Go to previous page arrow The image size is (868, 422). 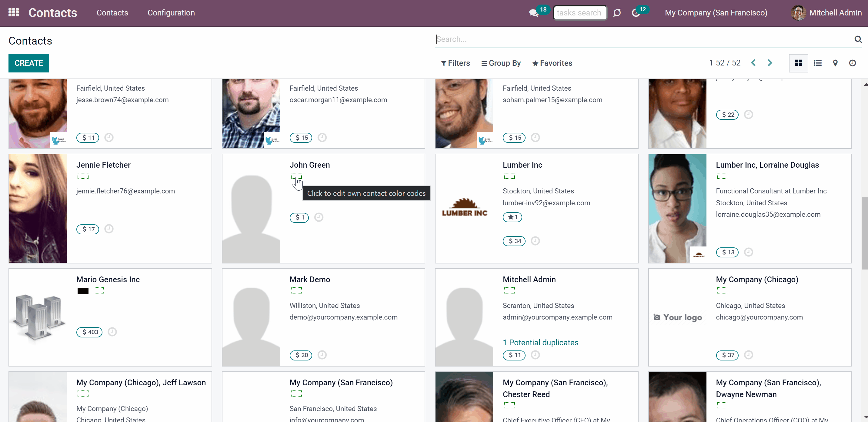(x=753, y=63)
